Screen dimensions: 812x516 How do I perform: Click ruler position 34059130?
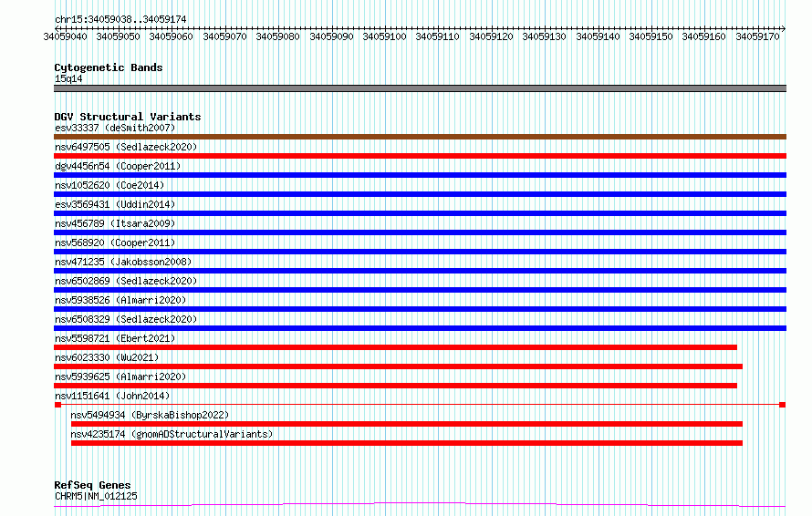pos(544,36)
